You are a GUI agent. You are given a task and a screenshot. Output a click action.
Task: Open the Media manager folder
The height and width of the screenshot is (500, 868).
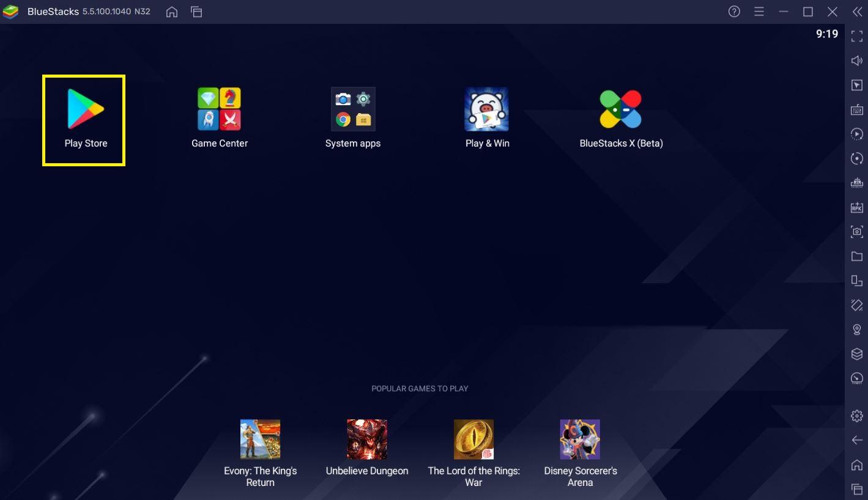856,256
